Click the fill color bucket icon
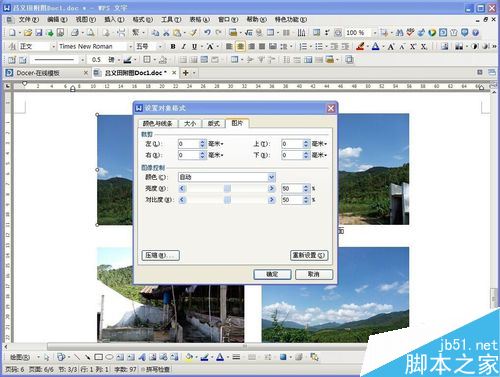The height and width of the screenshot is (377, 500). click(189, 357)
